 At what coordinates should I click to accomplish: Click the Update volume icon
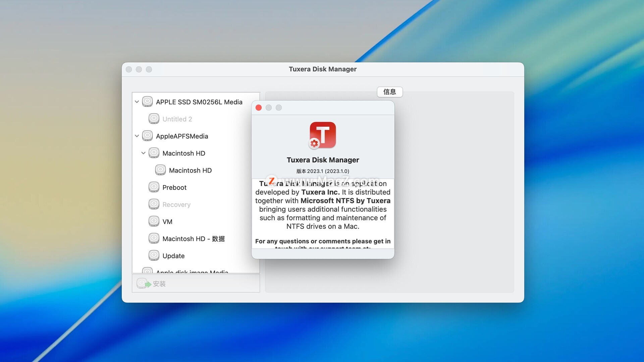click(x=154, y=255)
